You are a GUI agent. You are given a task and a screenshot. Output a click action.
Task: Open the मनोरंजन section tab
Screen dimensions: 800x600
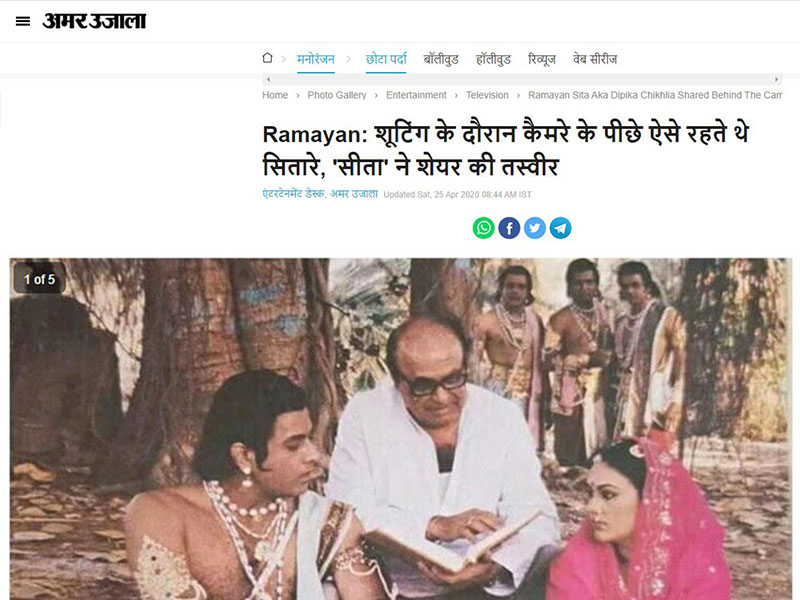pos(316,59)
